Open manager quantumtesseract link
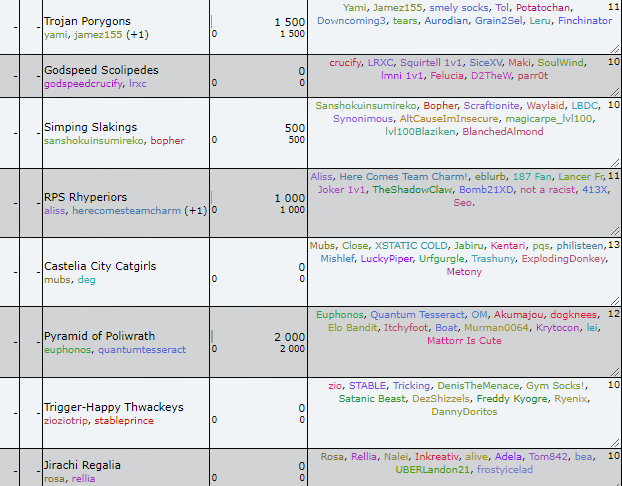The width and height of the screenshot is (622, 486). click(x=142, y=350)
